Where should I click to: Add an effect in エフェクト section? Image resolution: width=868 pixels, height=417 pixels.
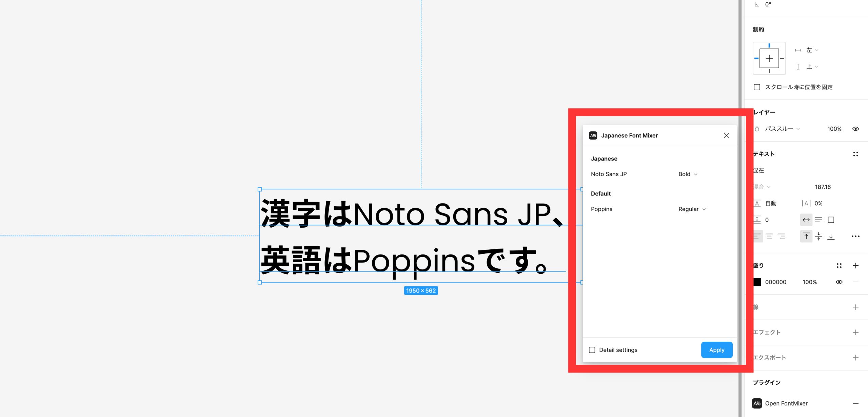[x=855, y=333]
